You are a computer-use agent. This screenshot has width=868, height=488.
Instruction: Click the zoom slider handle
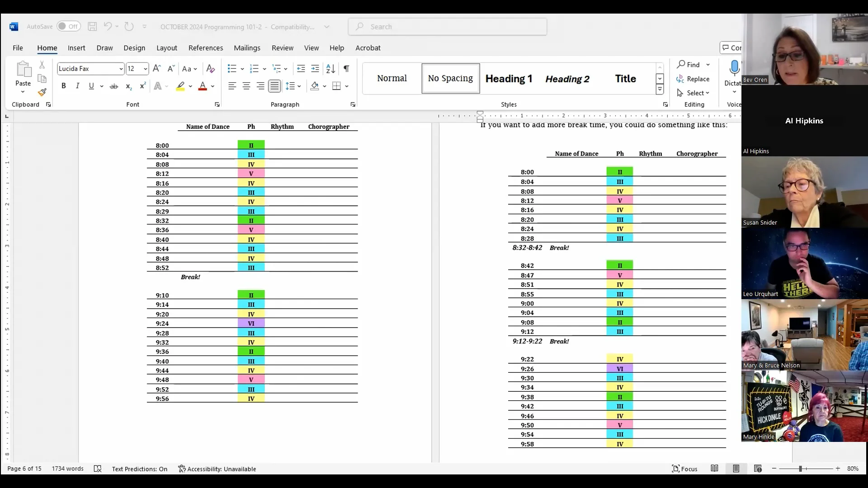click(800, 469)
